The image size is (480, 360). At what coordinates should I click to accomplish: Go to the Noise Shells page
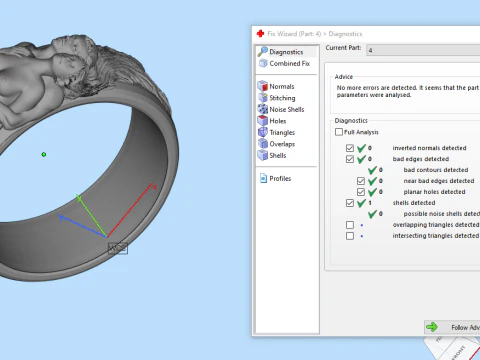[x=287, y=109]
